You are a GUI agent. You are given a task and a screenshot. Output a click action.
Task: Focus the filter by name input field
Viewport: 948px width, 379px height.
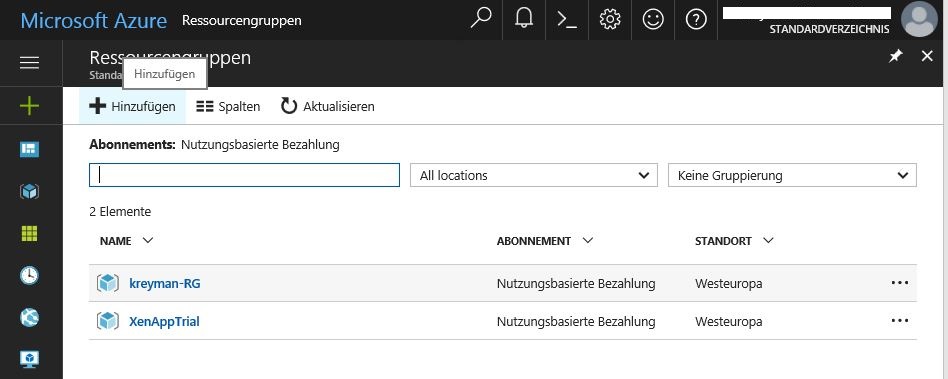(244, 175)
